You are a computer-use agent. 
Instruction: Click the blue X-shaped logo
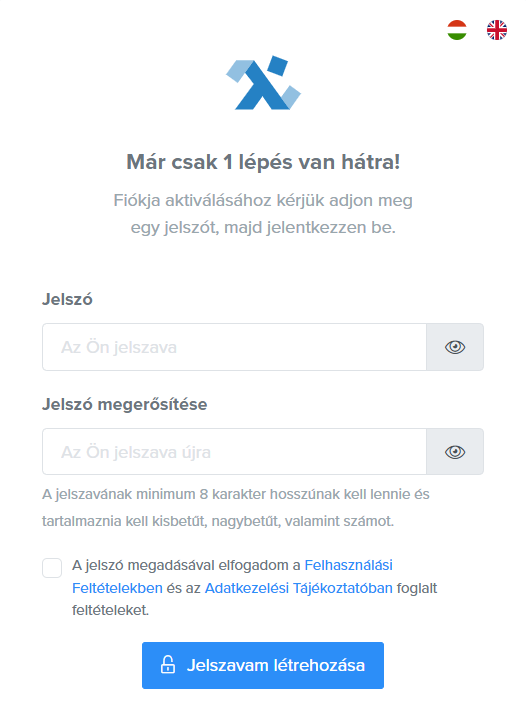click(x=263, y=83)
